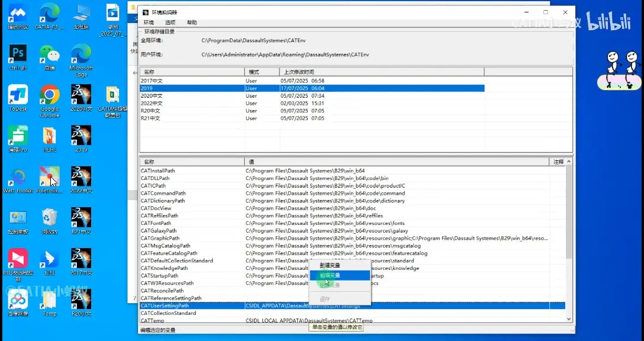This screenshot has width=644, height=341.
Task: Select the 2022中文 environment row
Action: (x=312, y=104)
